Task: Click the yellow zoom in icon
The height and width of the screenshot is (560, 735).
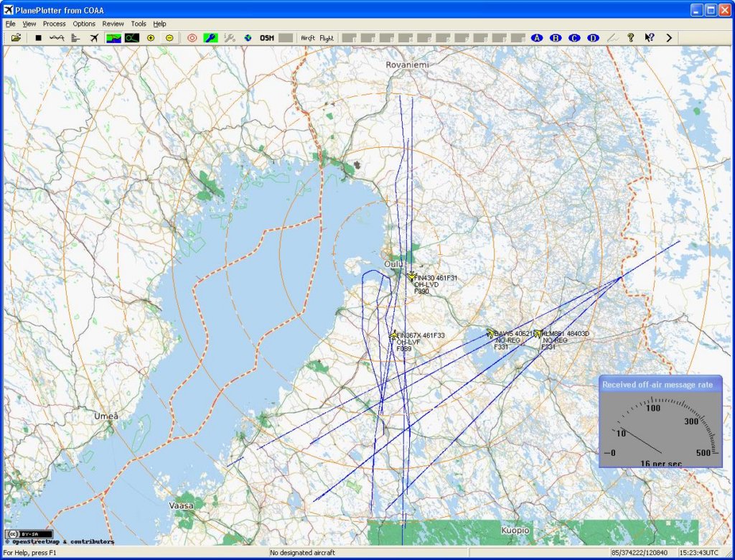Action: click(x=151, y=38)
